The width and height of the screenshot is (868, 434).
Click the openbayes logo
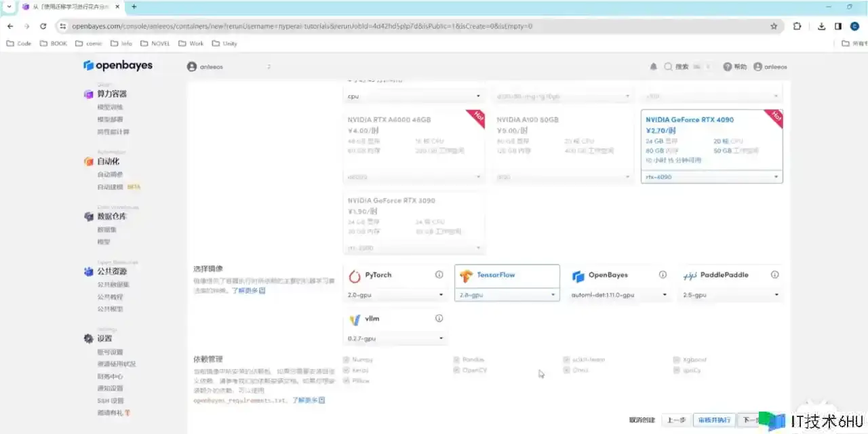(x=118, y=66)
